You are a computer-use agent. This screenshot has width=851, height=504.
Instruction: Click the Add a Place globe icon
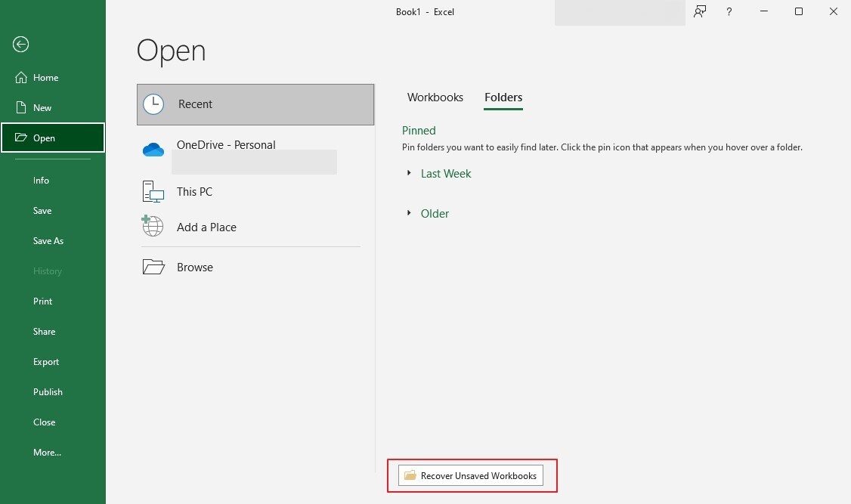[x=153, y=226]
